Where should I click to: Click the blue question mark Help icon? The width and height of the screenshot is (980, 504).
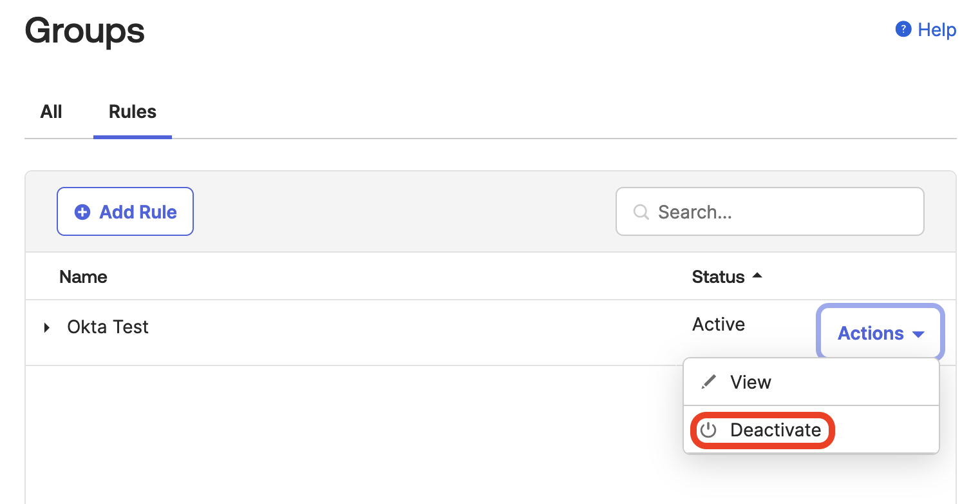point(903,30)
